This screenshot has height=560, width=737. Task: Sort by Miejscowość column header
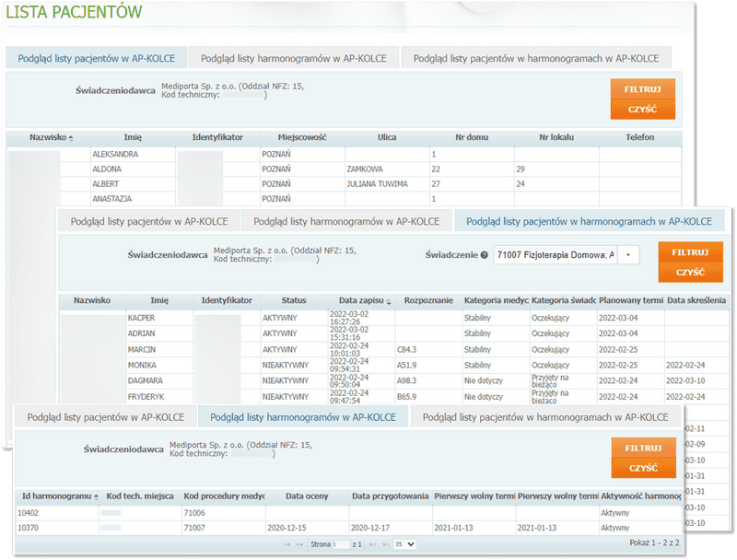click(x=302, y=137)
